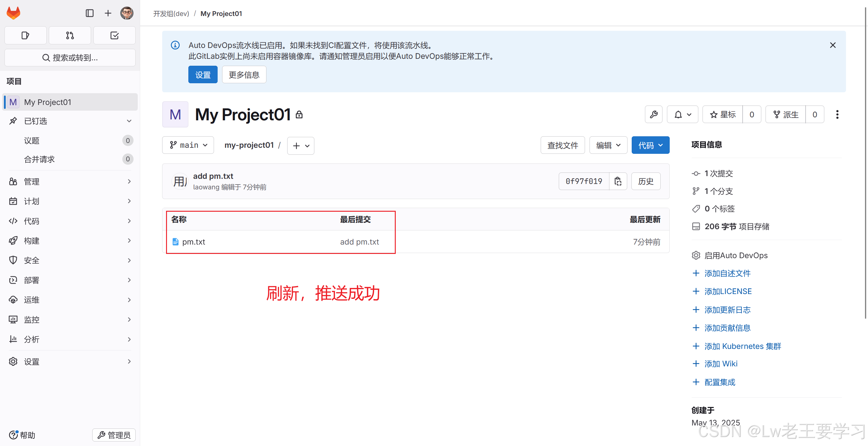The width and height of the screenshot is (868, 446).
Task: Toggle star on the project with 星标
Action: pyautogui.click(x=722, y=115)
